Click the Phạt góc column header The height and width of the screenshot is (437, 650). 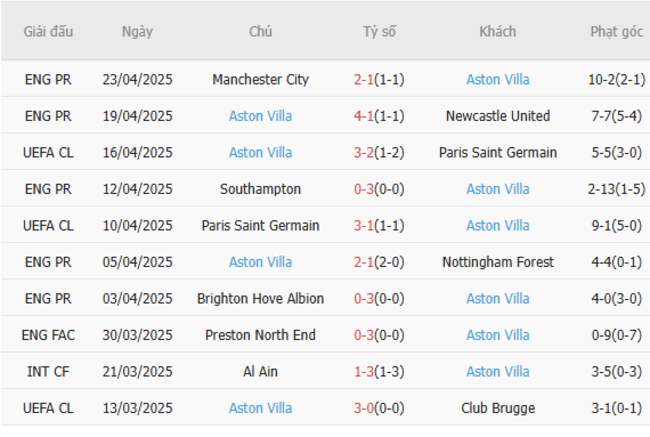(x=616, y=32)
